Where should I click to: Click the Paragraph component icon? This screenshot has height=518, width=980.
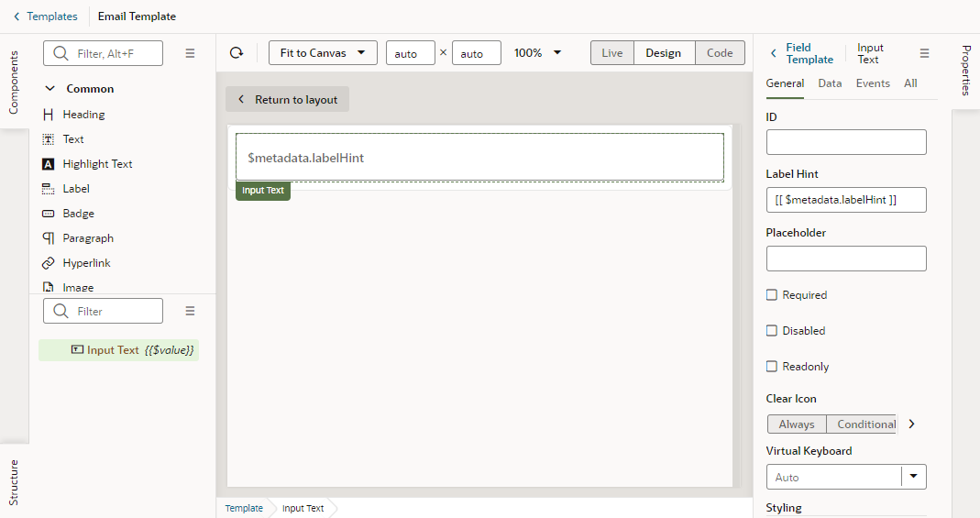(x=48, y=238)
